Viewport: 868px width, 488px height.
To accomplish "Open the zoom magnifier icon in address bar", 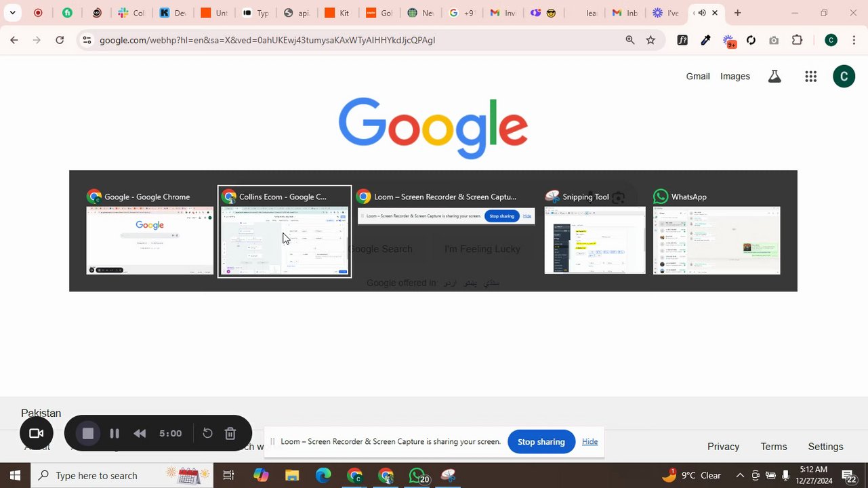I will coord(630,40).
